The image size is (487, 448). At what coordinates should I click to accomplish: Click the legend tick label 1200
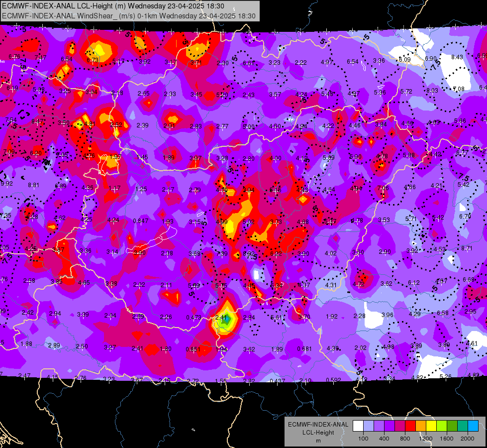click(425, 439)
